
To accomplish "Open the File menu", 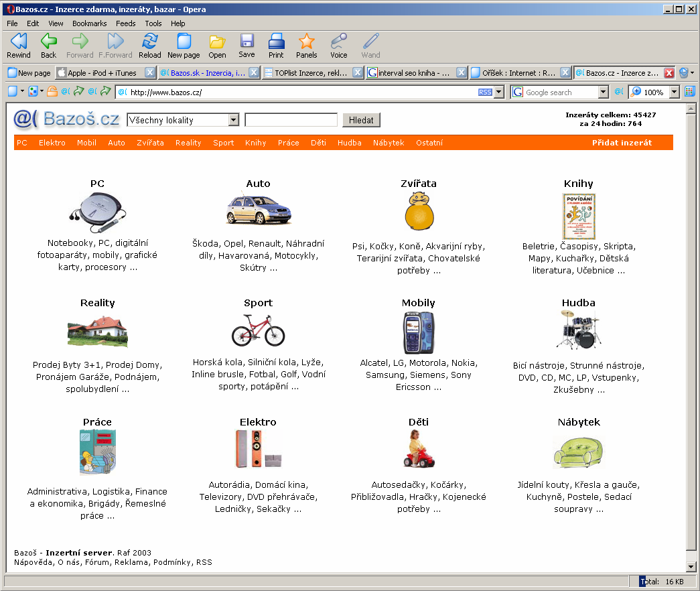I will [13, 23].
